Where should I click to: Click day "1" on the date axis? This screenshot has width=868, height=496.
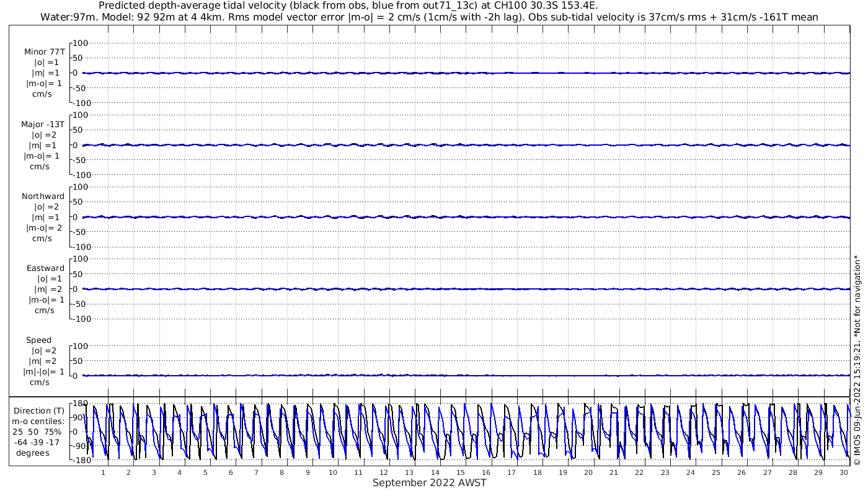(x=103, y=472)
